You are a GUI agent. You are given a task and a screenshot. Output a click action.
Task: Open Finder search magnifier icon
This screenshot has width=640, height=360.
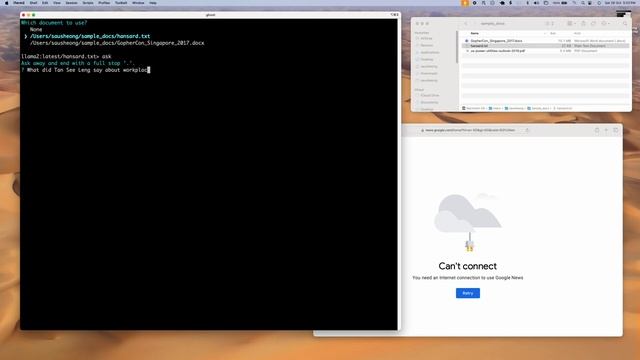[625, 24]
